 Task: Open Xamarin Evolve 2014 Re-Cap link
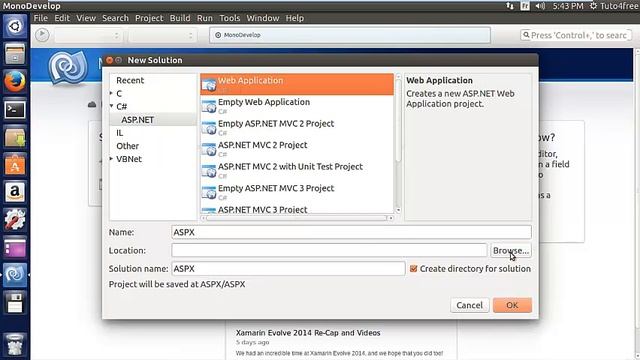coord(308,333)
